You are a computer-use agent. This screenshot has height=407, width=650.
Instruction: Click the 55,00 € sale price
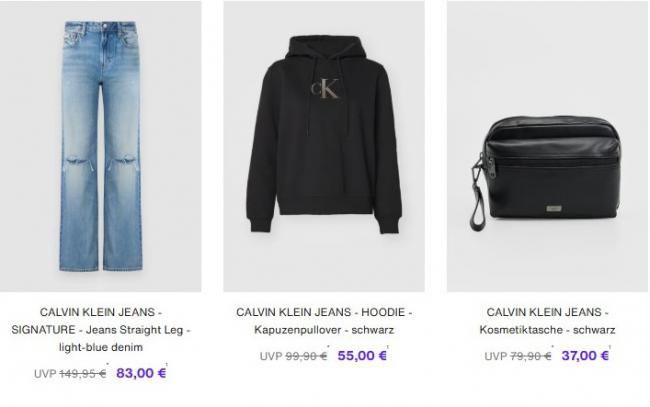pos(362,356)
